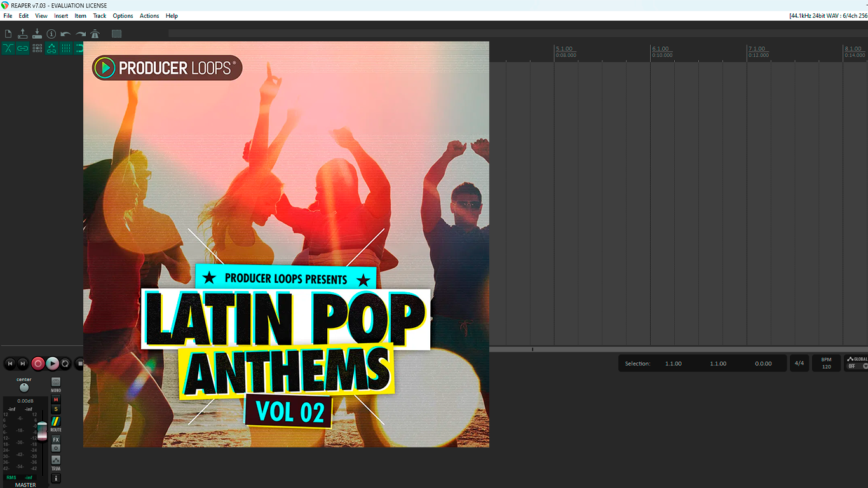This screenshot has height=488, width=868.
Task: Click the New Project icon
Action: coord(8,34)
